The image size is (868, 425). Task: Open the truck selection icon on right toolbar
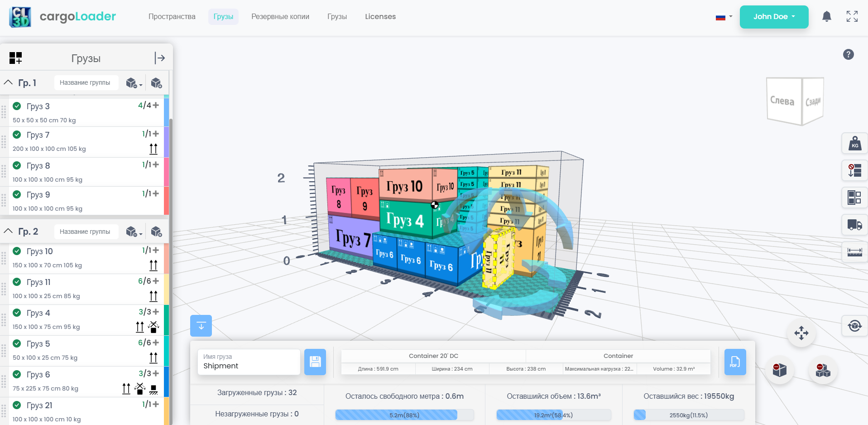click(854, 225)
